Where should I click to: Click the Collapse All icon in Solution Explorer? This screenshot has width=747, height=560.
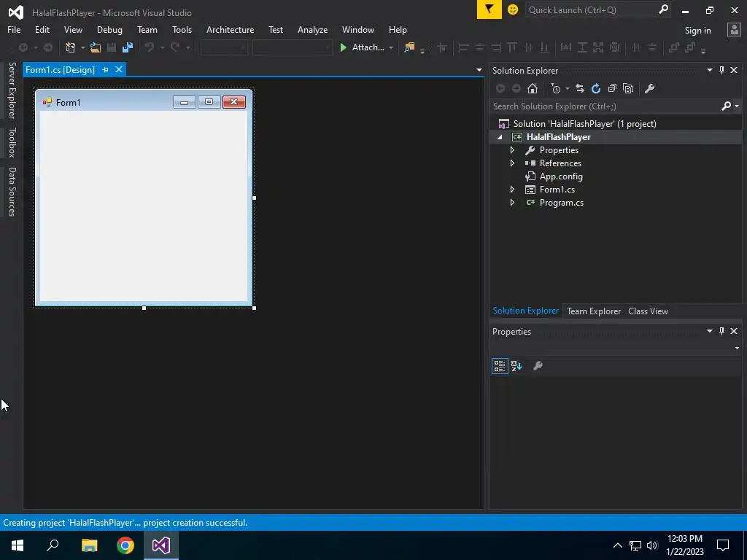(x=612, y=88)
